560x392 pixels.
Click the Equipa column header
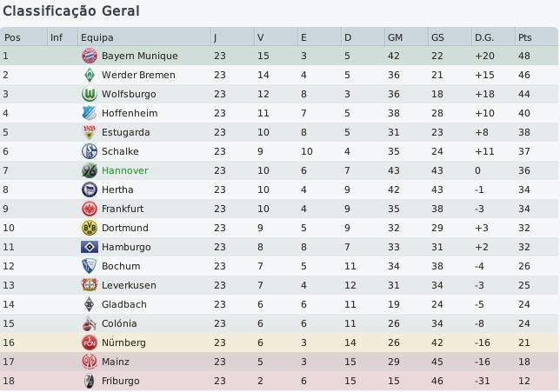97,37
